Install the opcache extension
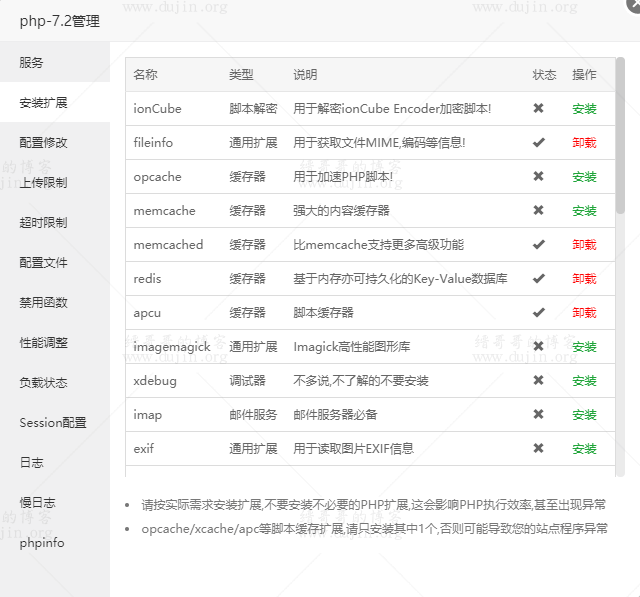Screen dimensions: 640x597 tap(584, 177)
